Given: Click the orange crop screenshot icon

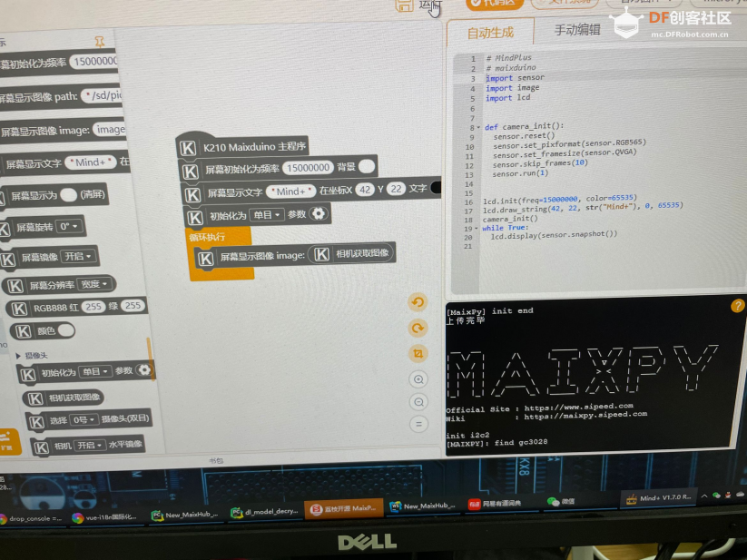Looking at the screenshot, I should point(418,354).
